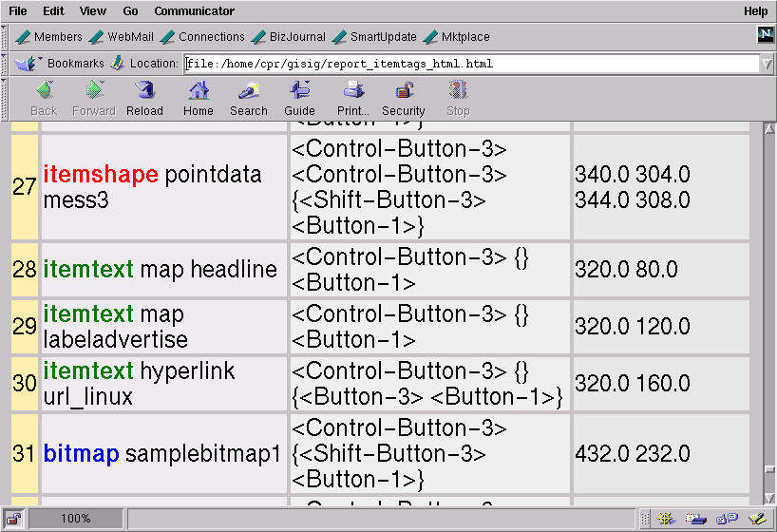Click "itemtext map headline" in row 28

[x=161, y=269]
